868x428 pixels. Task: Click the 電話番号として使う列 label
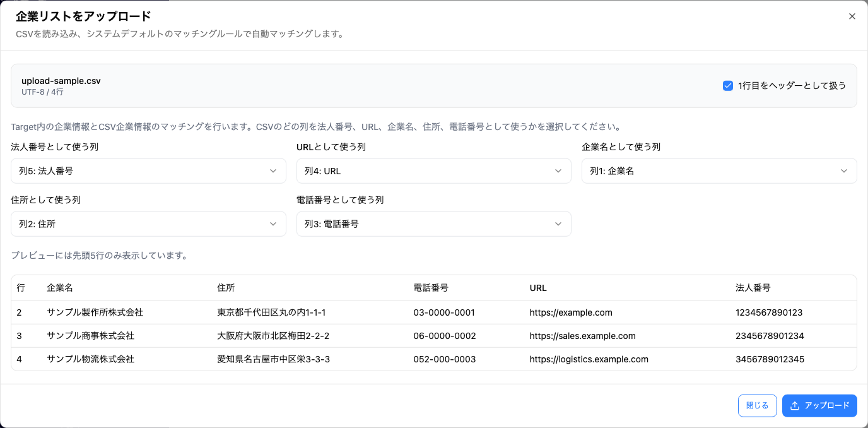click(x=340, y=200)
